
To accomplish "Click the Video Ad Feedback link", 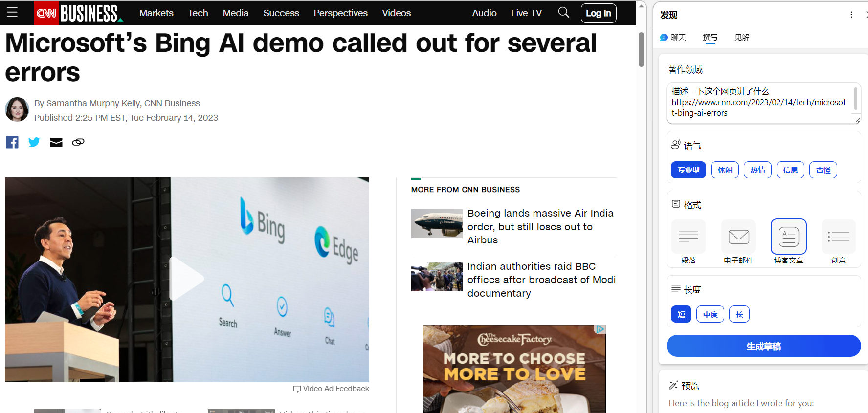I will point(336,389).
